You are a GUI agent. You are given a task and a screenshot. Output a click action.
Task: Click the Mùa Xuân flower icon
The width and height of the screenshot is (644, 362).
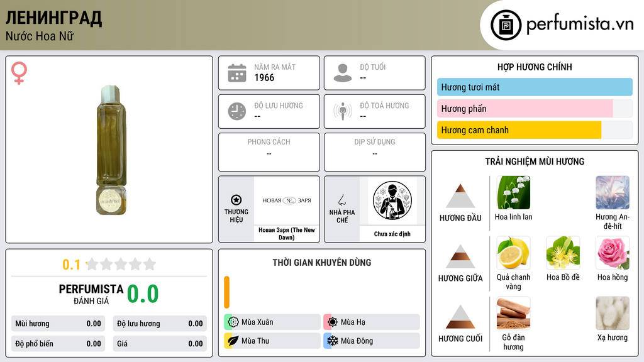(233, 322)
